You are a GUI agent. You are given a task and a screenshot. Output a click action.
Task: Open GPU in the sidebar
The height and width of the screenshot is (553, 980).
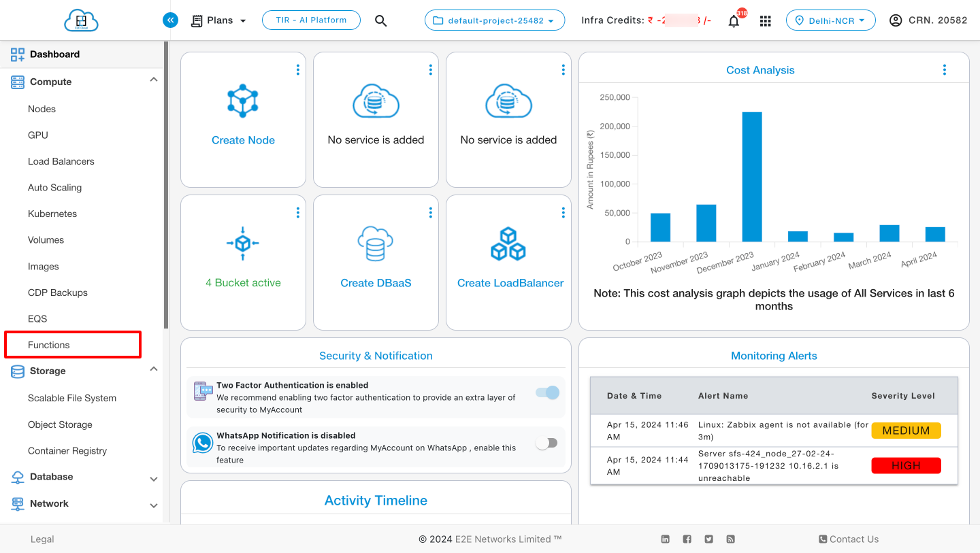tap(38, 135)
